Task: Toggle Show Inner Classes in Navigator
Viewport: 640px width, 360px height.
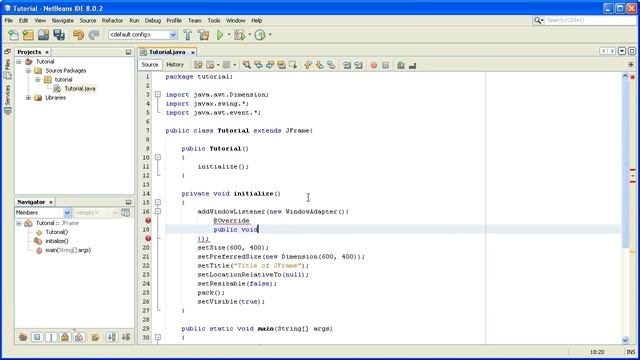Action: 79,337
